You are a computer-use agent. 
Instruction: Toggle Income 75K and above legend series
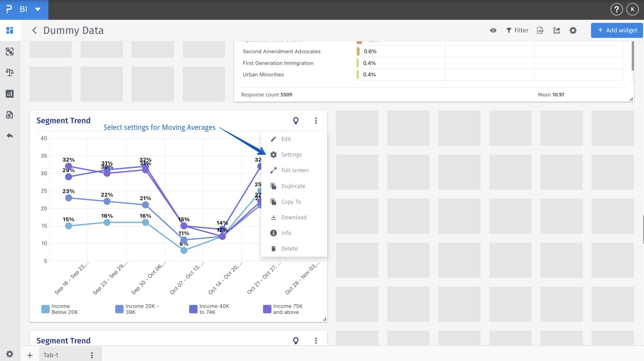click(x=283, y=309)
